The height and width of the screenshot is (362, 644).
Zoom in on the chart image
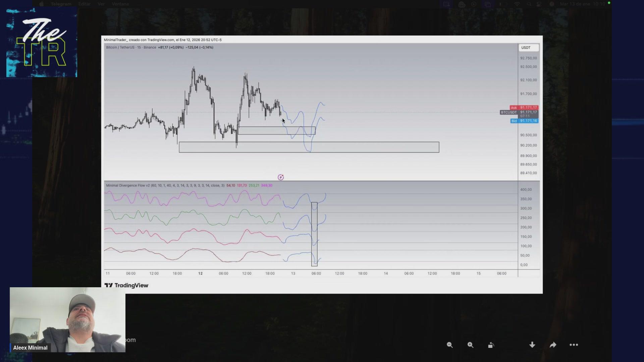click(x=470, y=345)
